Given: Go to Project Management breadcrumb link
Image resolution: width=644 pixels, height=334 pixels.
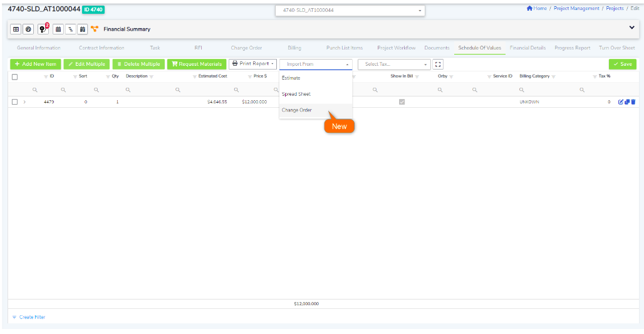Looking at the screenshot, I should click(576, 8).
